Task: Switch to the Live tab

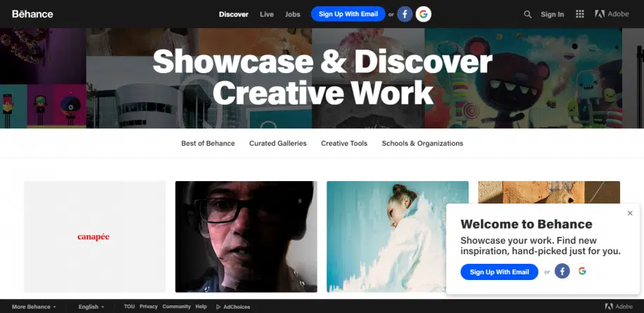Action: point(267,14)
